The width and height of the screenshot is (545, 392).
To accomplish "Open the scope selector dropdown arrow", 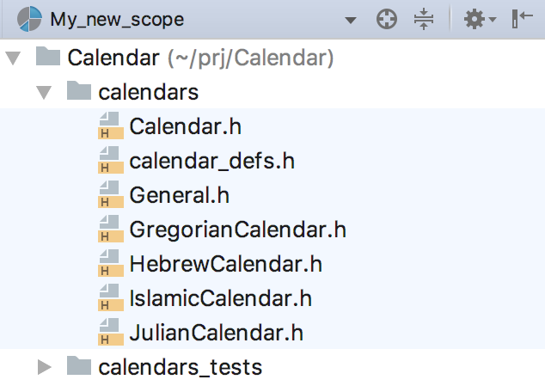I will coord(351,20).
